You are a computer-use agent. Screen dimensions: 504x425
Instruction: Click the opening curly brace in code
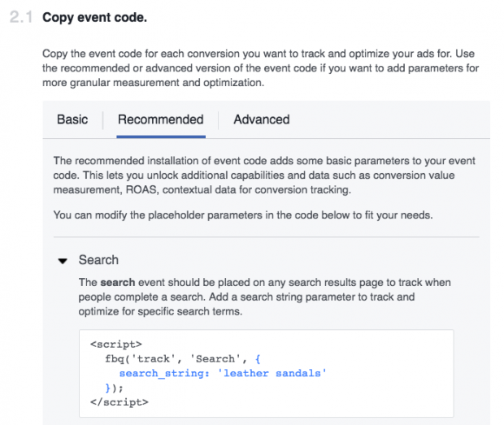[x=258, y=359]
